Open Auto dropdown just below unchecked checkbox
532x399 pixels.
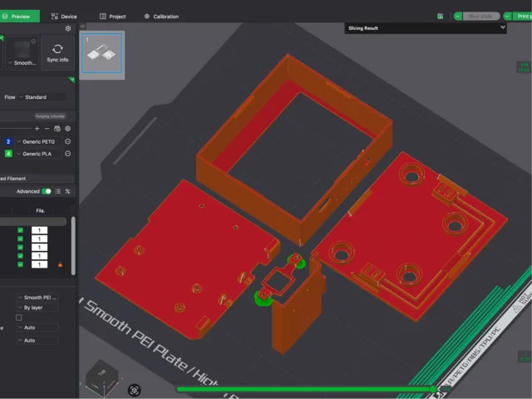coord(37,328)
